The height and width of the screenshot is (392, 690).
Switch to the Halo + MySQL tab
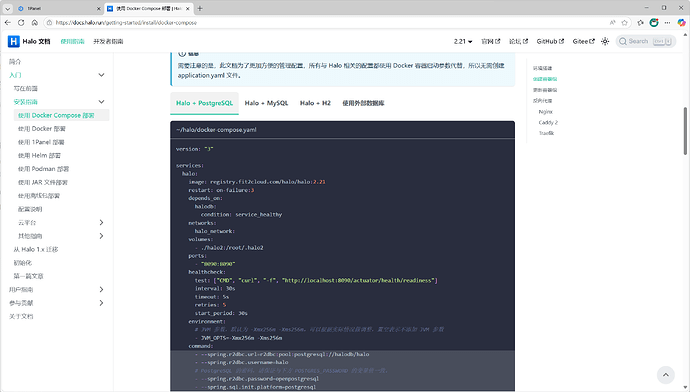coord(266,103)
